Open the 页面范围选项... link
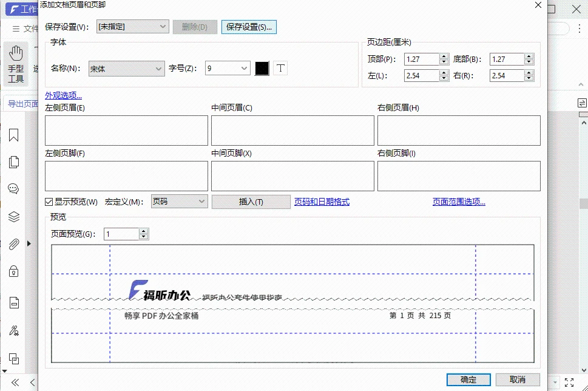Screen dimensions: 588x391 (459, 202)
